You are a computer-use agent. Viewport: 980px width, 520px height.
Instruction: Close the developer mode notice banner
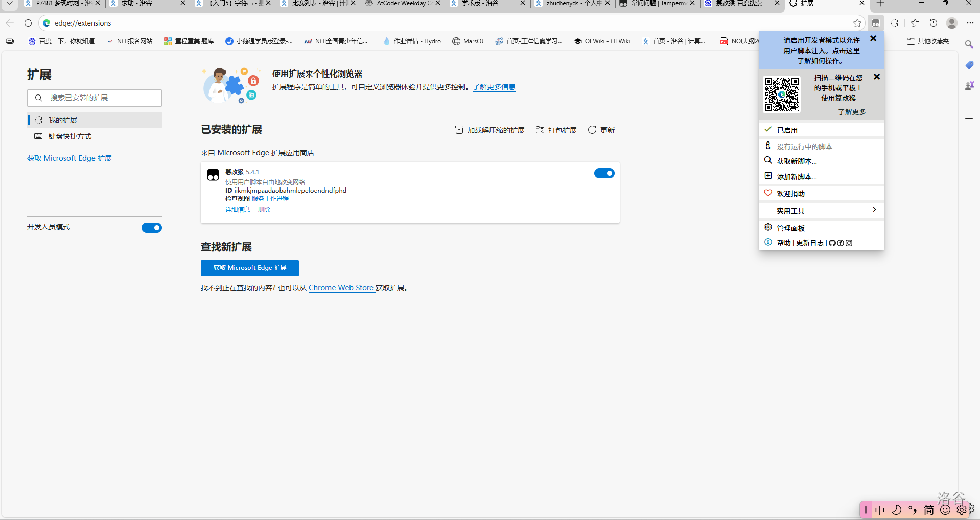[873, 39]
